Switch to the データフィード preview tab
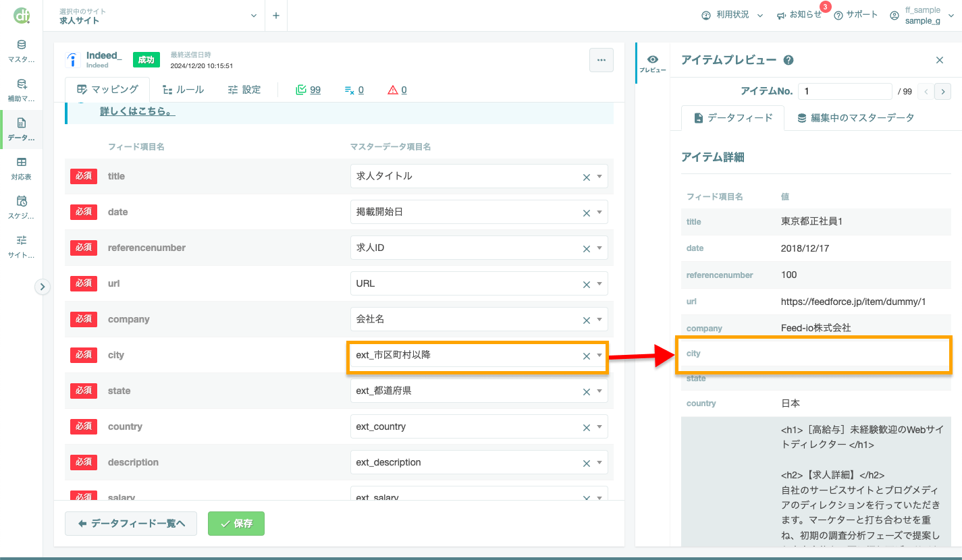The image size is (962, 560). click(x=732, y=117)
